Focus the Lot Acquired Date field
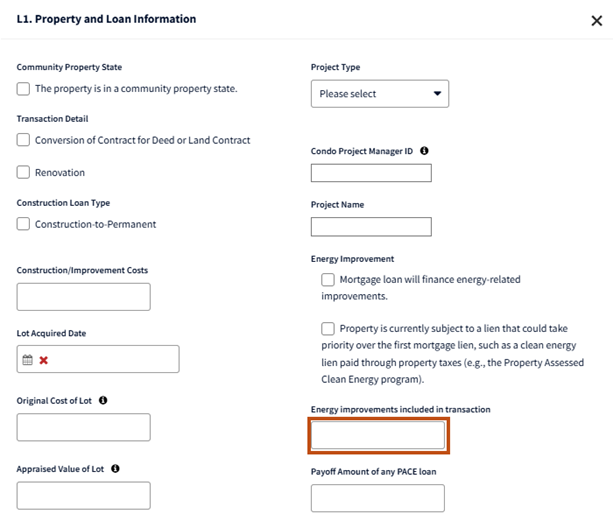The image size is (613, 521). point(110,360)
